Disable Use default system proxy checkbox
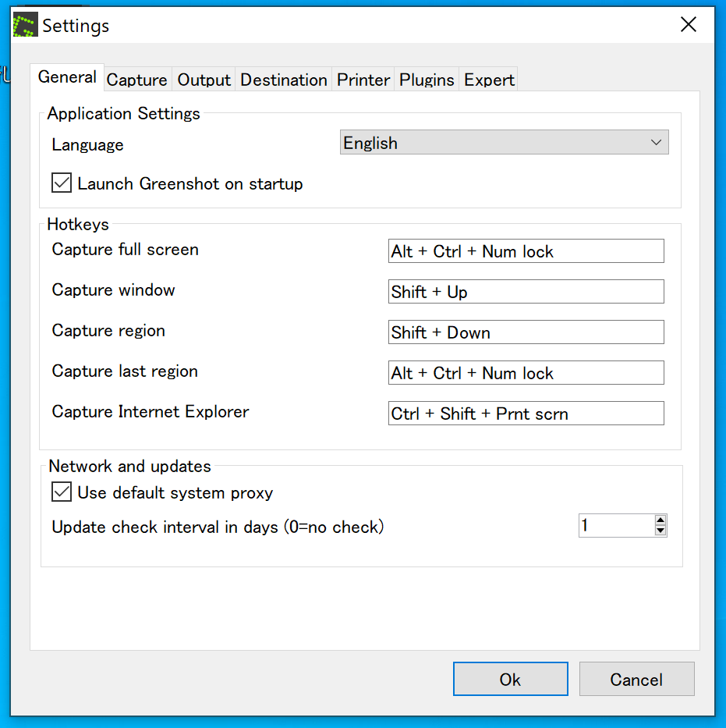 coord(62,493)
